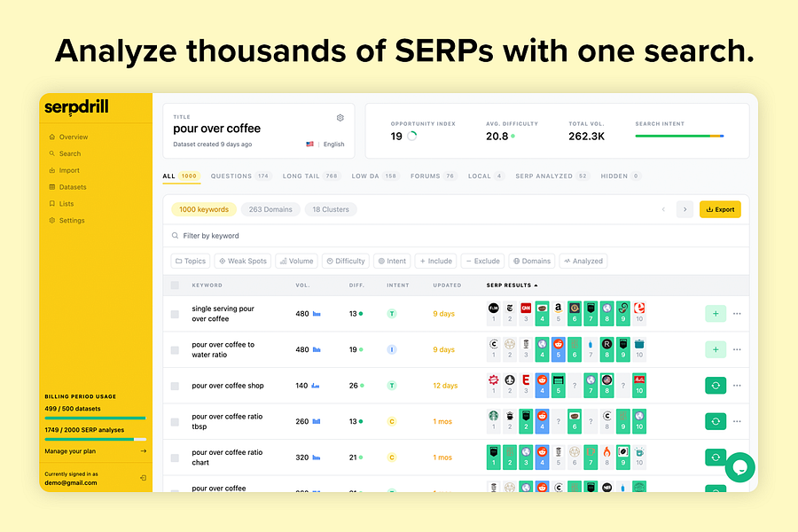
Task: Open the Domains filter
Action: pyautogui.click(x=532, y=262)
